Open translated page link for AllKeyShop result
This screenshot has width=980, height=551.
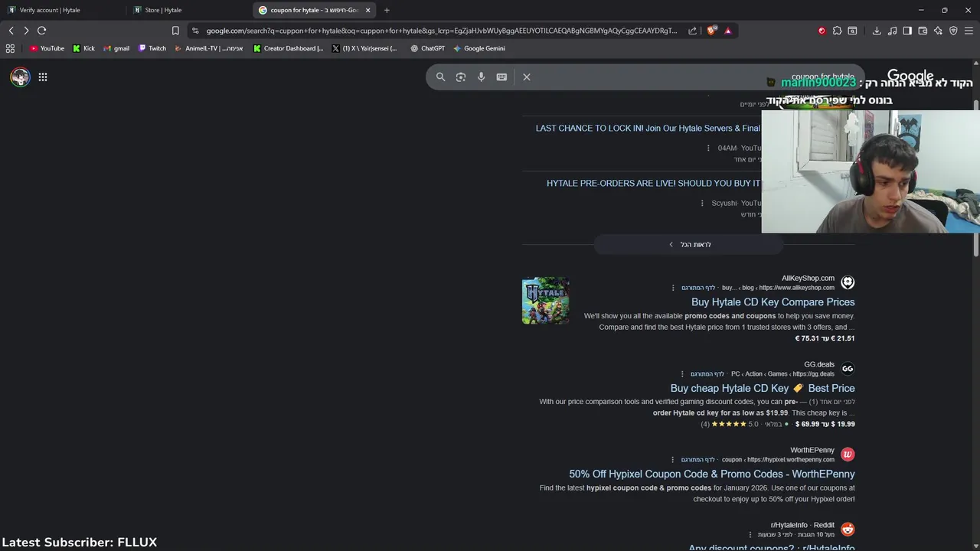pyautogui.click(x=698, y=289)
